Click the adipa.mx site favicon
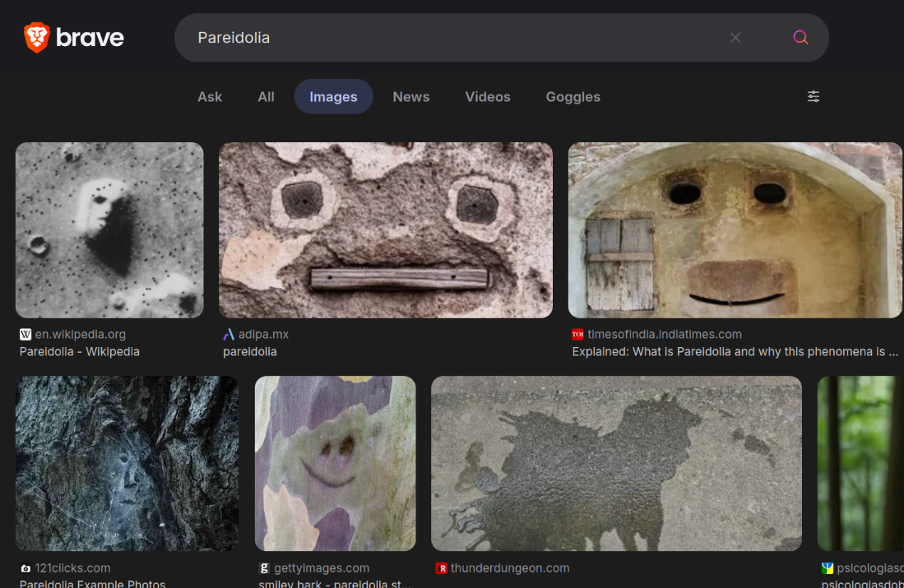Viewport: 904px width, 588px height. pos(229,335)
